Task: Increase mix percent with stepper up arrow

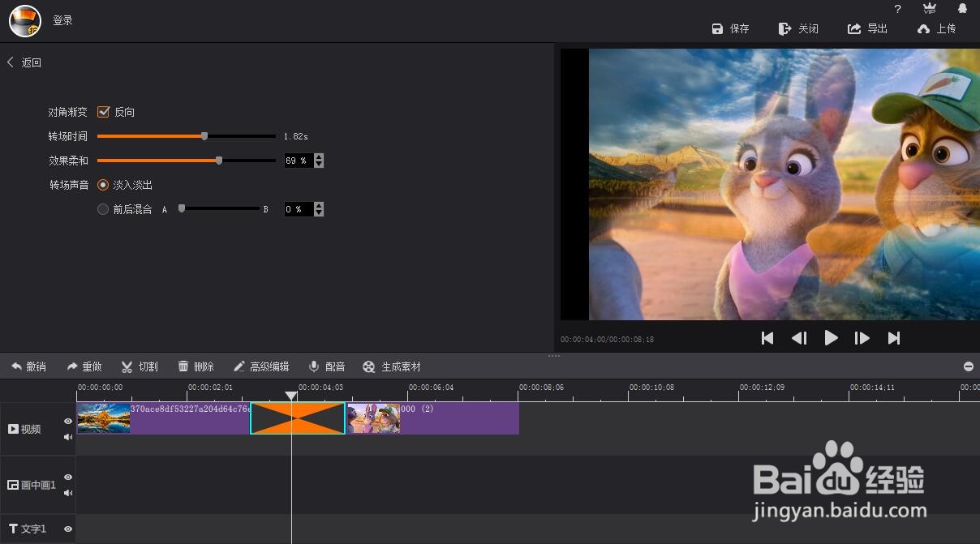Action: pos(319,206)
